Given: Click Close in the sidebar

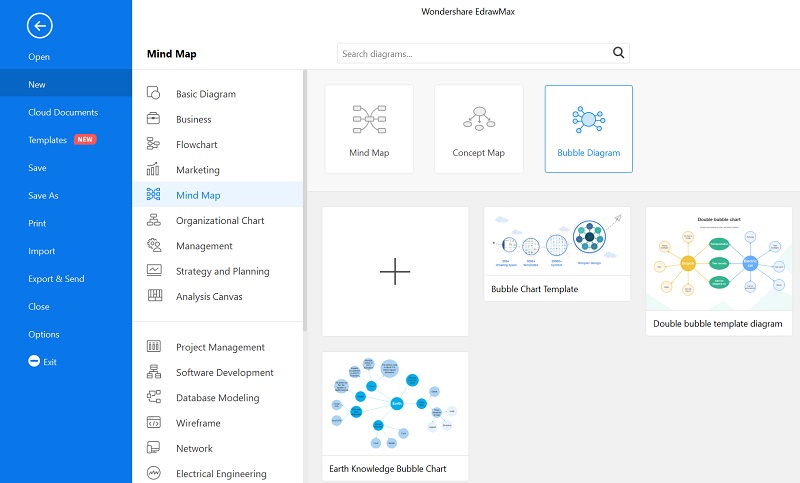Looking at the screenshot, I should 39,307.
